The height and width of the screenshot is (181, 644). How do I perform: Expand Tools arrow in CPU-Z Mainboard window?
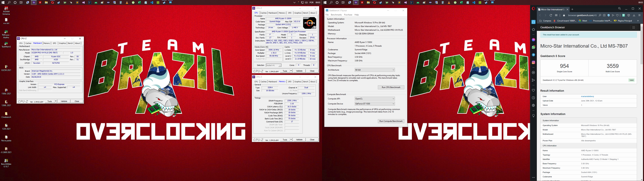(56, 101)
